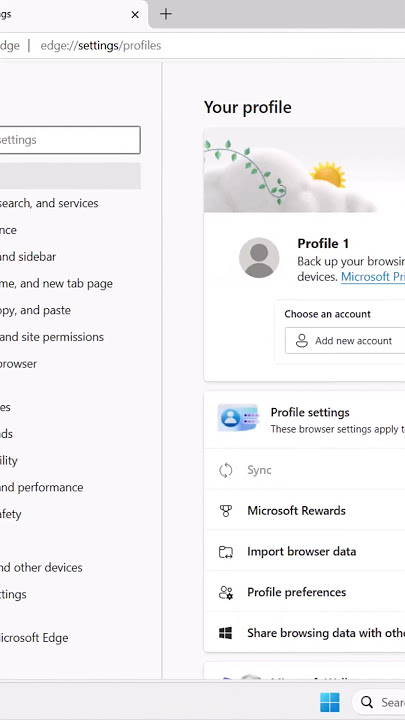Click the Profile settings card icon
405x720 pixels.
point(238,418)
